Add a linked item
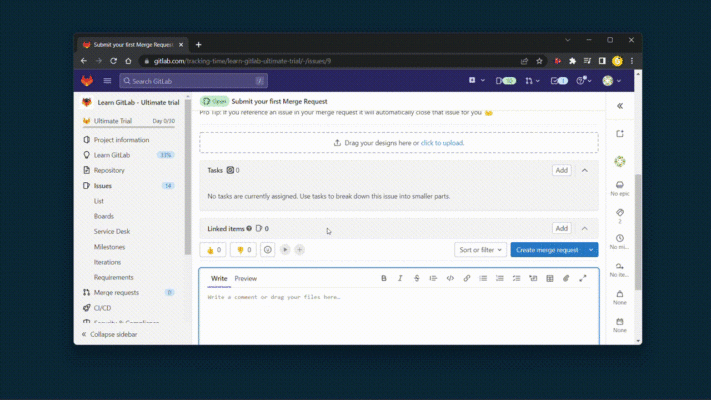The image size is (711, 400). [561, 228]
